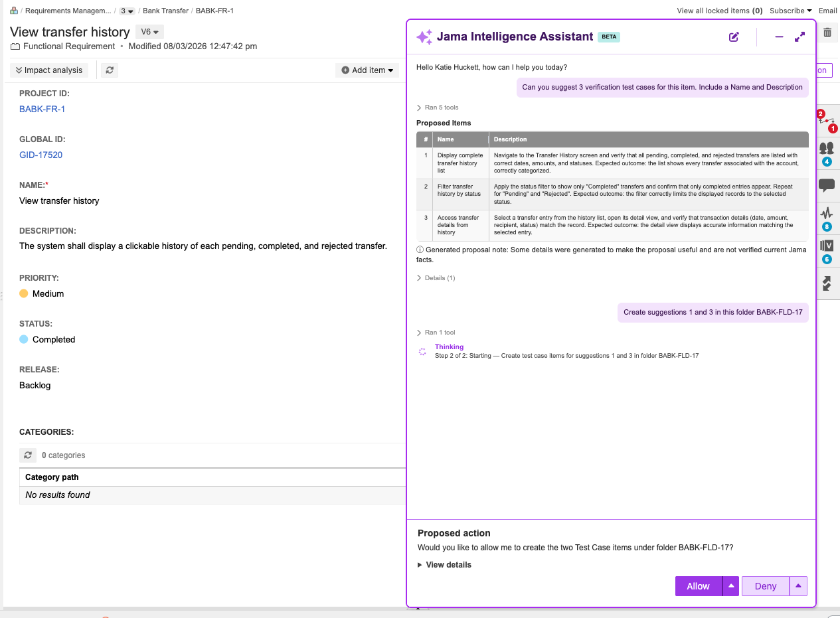Select "Display complete transfer history list" cell
Viewport: 840px width, 618px height.
point(461,163)
